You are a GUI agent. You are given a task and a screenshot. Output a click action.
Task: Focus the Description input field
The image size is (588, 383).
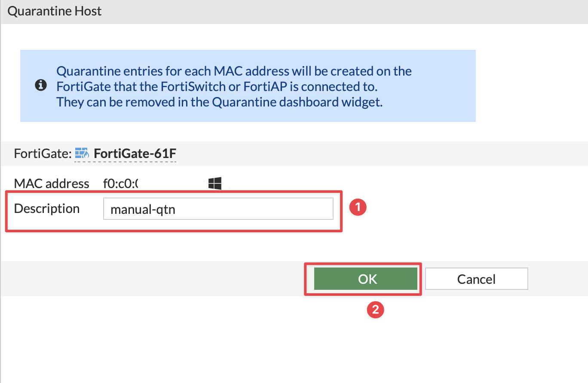(218, 209)
